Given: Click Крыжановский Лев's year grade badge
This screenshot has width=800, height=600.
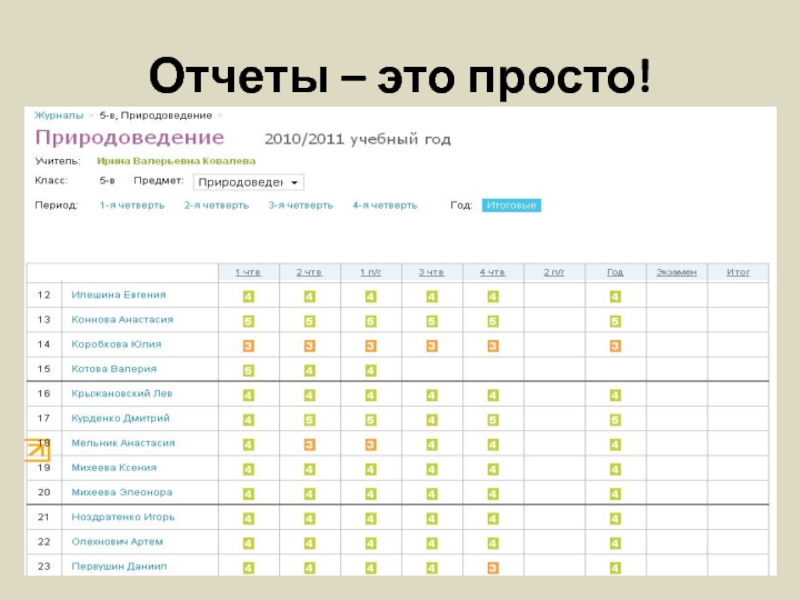Looking at the screenshot, I should click(615, 395).
